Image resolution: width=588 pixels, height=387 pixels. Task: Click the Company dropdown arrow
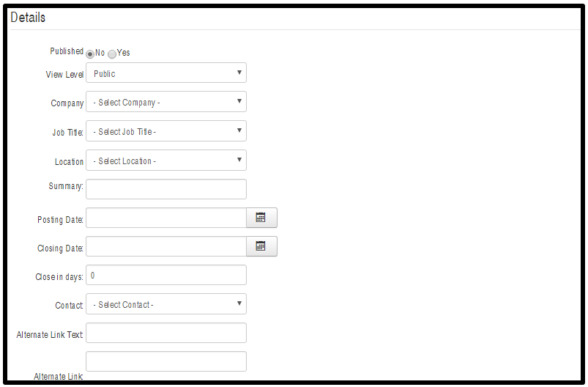point(239,101)
